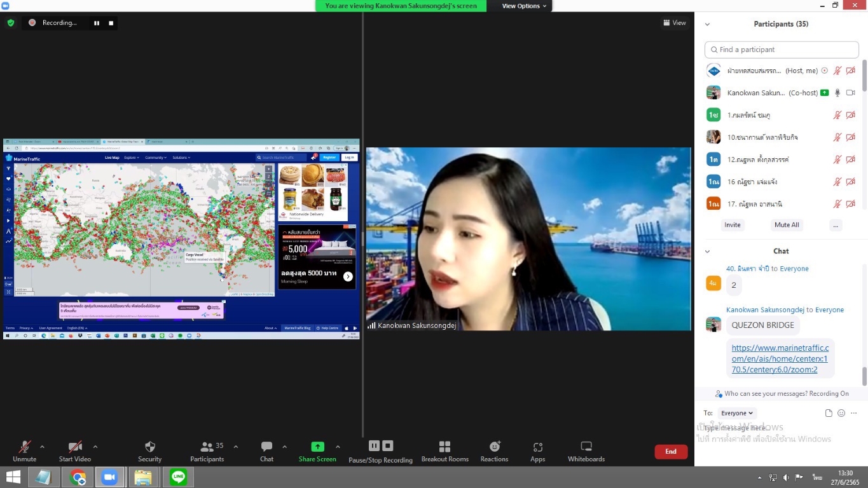Open the Reactions panel
This screenshot has height=488, width=868.
click(x=494, y=447)
